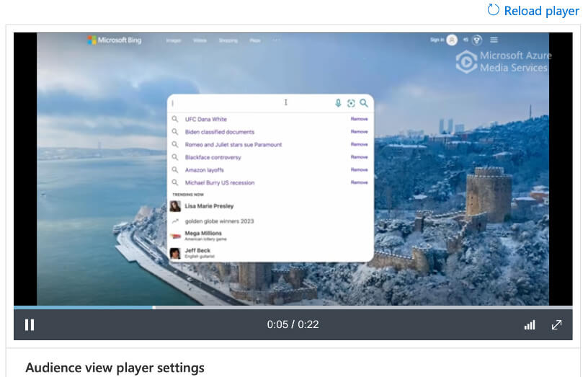Open the Videos tab on Bing
The width and height of the screenshot is (588, 377).
[x=200, y=40]
